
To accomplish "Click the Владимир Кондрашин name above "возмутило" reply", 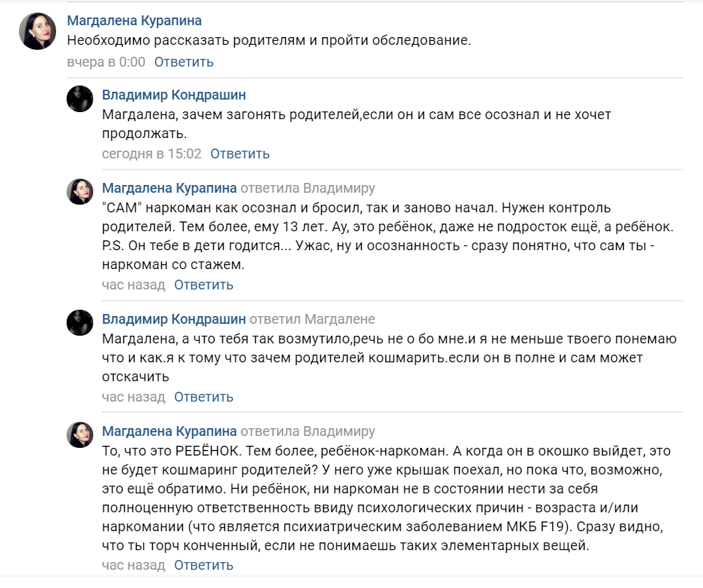I will [x=174, y=319].
